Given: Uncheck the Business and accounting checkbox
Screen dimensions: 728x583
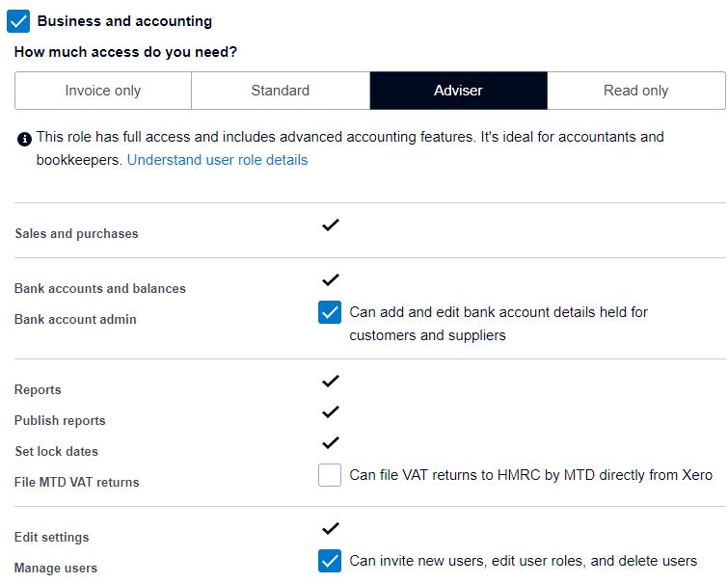Looking at the screenshot, I should [x=18, y=20].
